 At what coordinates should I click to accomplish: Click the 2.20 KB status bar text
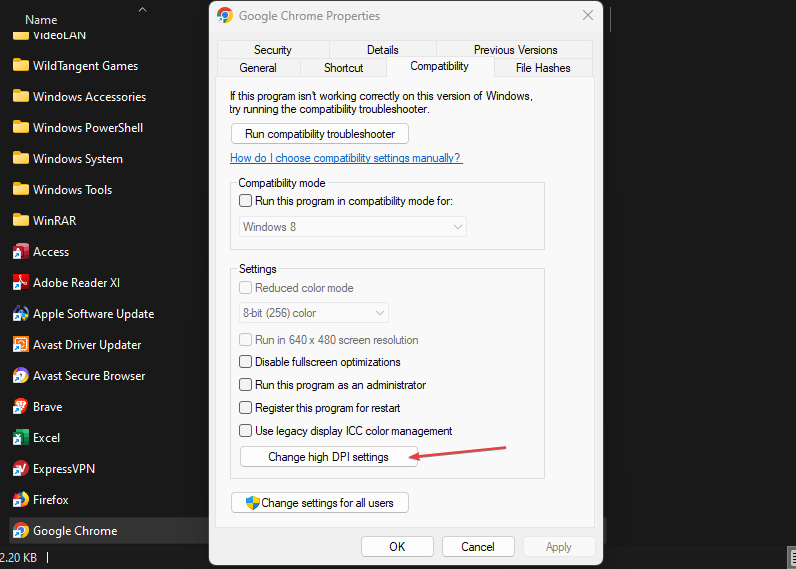(18, 557)
